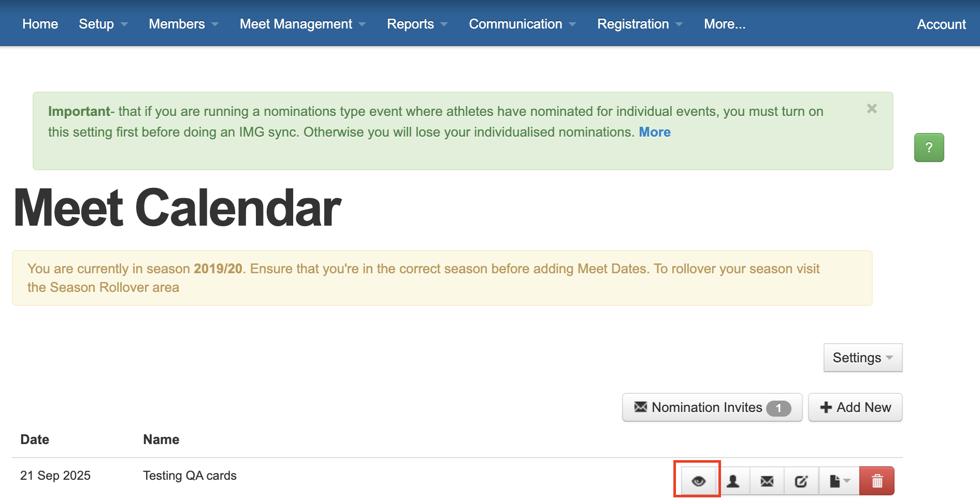Expand the Members menu
Screen dimensions: 980x501
(184, 24)
